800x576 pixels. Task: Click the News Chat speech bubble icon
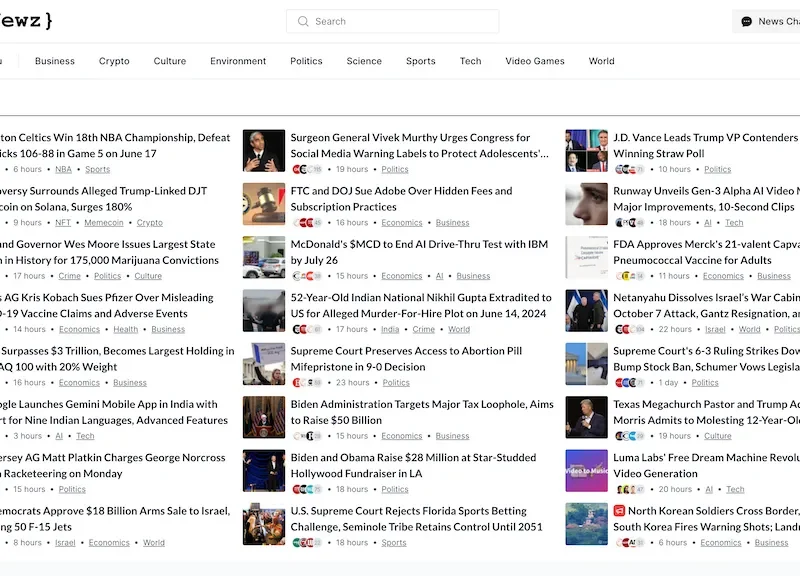[x=746, y=21]
